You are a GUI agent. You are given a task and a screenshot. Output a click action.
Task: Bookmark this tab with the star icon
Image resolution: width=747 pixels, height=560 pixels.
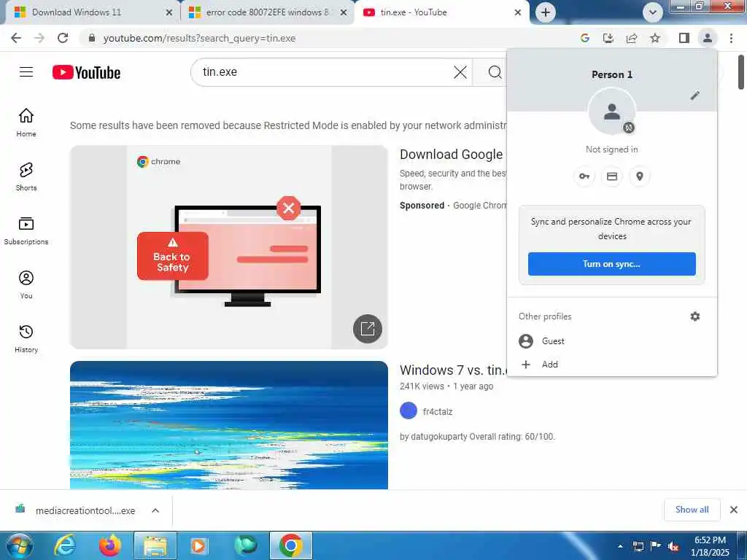pos(655,38)
